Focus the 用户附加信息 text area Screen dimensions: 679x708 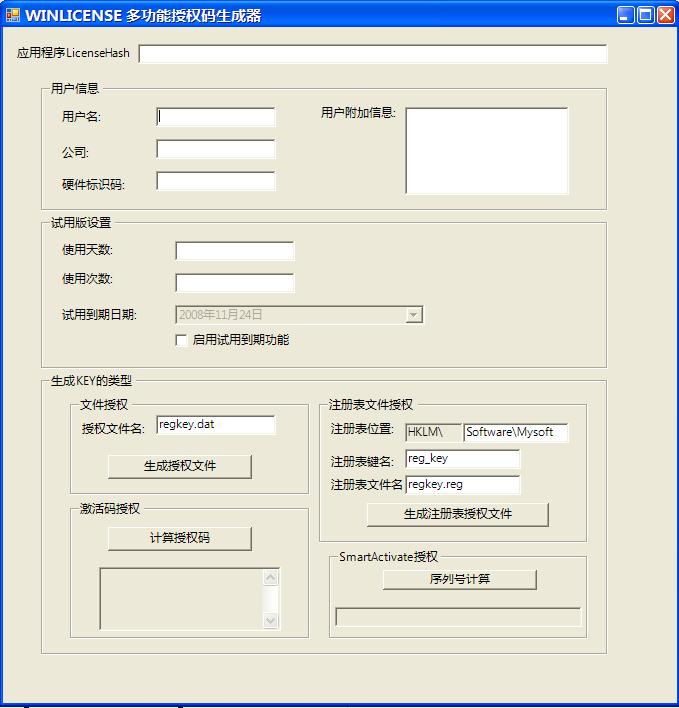pos(487,150)
